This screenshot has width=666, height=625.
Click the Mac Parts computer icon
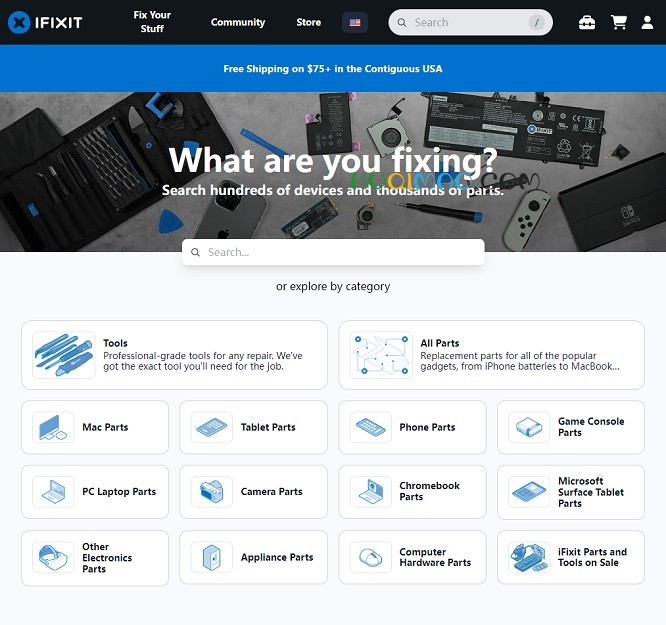click(x=53, y=427)
